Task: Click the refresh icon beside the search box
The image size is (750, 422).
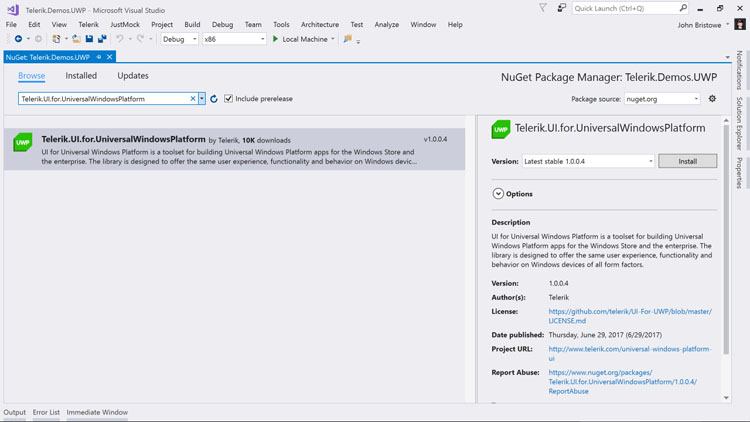Action: [x=214, y=99]
